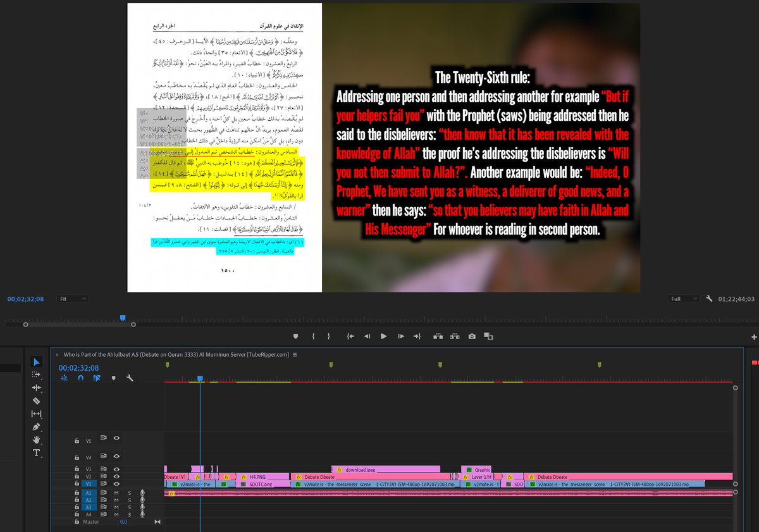Select the Selection tool arrow
The image size is (759, 532).
tap(37, 362)
